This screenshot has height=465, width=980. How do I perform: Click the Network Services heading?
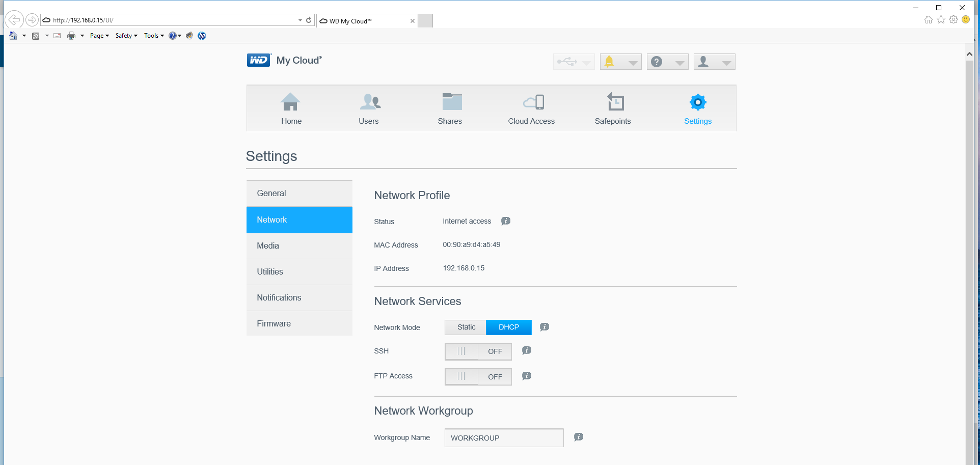click(x=418, y=302)
